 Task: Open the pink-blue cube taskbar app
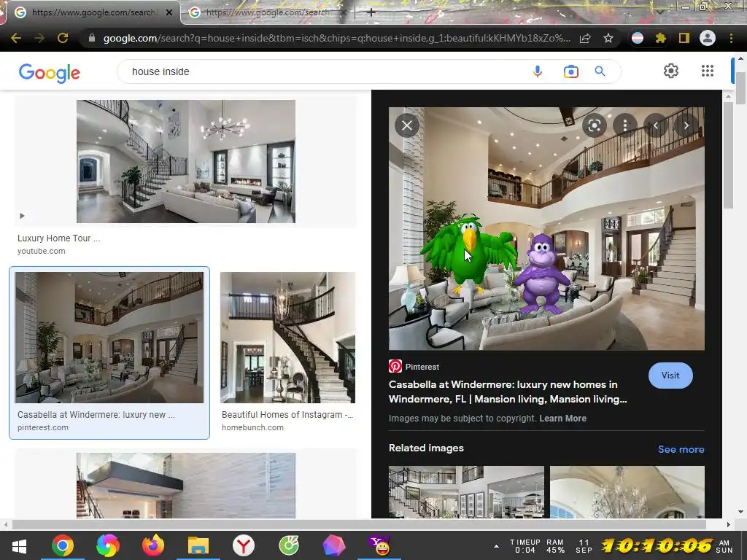[334, 545]
